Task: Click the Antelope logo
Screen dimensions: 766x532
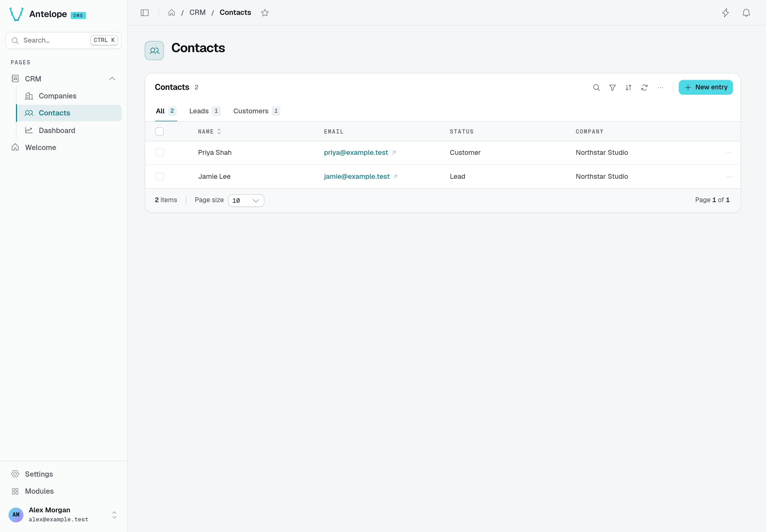Action: pyautogui.click(x=16, y=14)
